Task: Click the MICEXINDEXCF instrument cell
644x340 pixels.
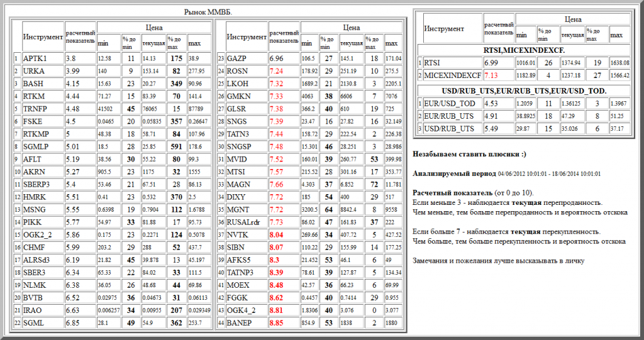Action: (452, 75)
